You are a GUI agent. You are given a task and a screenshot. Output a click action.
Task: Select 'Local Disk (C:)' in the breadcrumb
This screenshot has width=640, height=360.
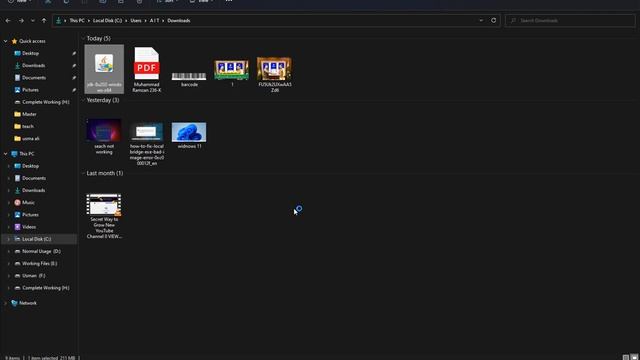pos(107,20)
